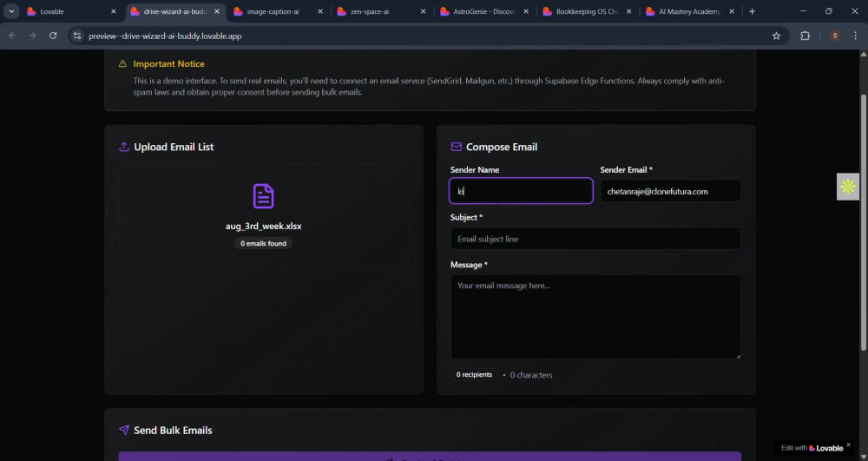Click the page vertical scrollbar
Viewport: 868px width, 461px height.
pos(863,221)
